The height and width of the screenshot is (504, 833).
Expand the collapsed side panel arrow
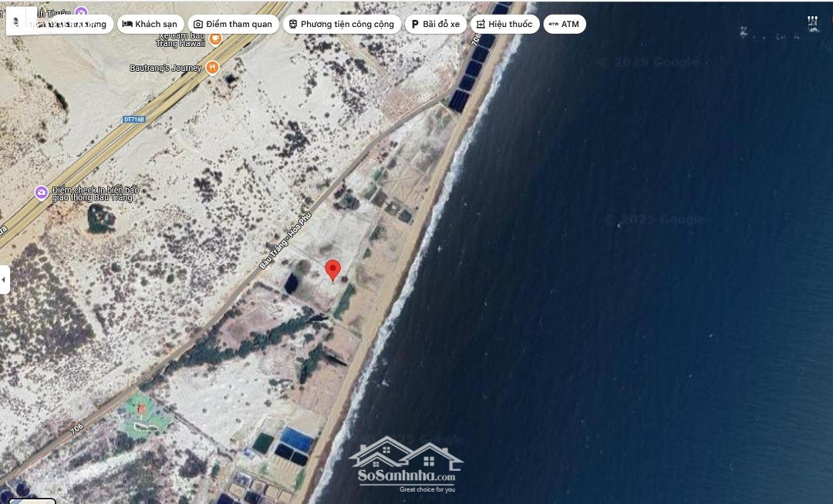(5, 279)
